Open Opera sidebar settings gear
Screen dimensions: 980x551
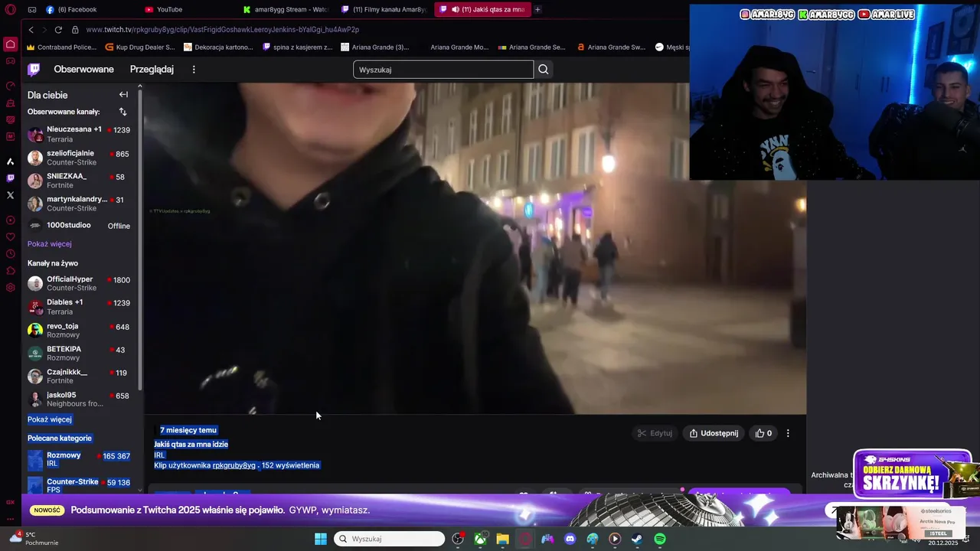point(10,288)
